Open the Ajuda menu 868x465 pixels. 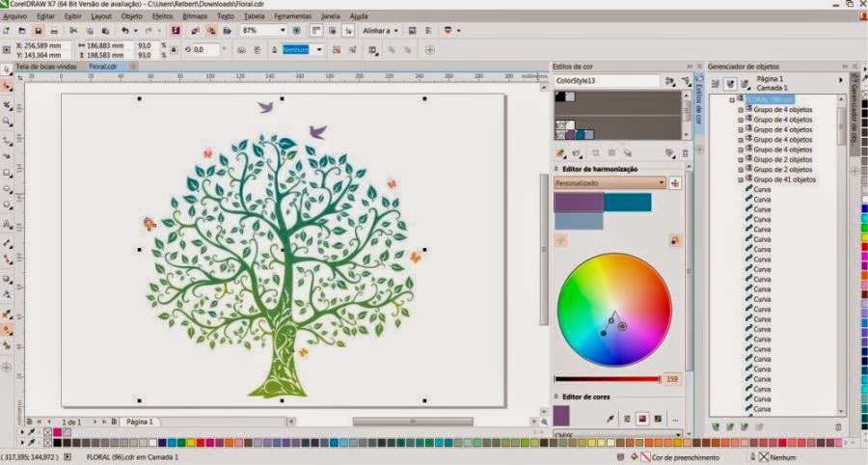[x=359, y=16]
